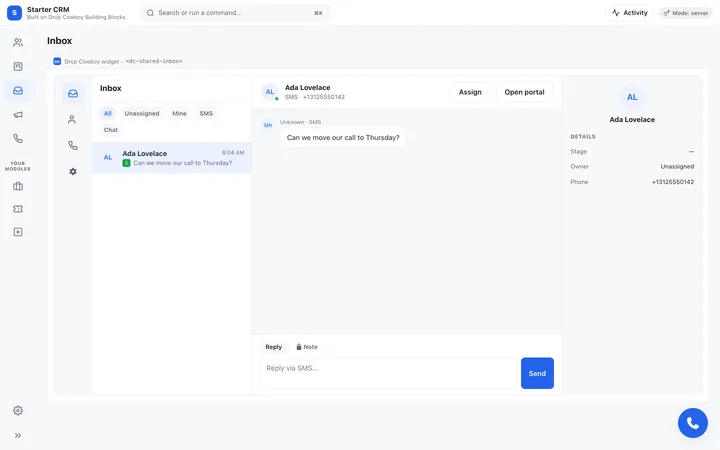Click green SMS badge in Ada conversation row
Image resolution: width=720 pixels, height=450 pixels.
pyautogui.click(x=126, y=163)
